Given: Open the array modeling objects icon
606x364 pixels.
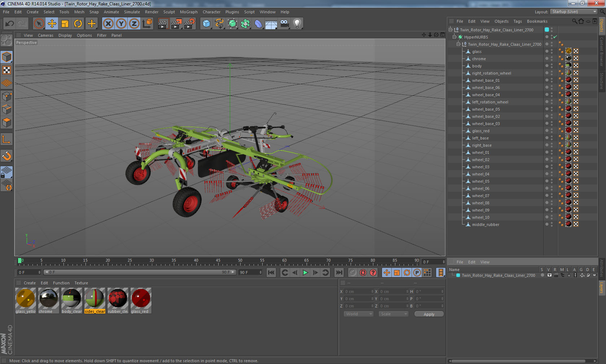Looking at the screenshot, I should pos(245,24).
